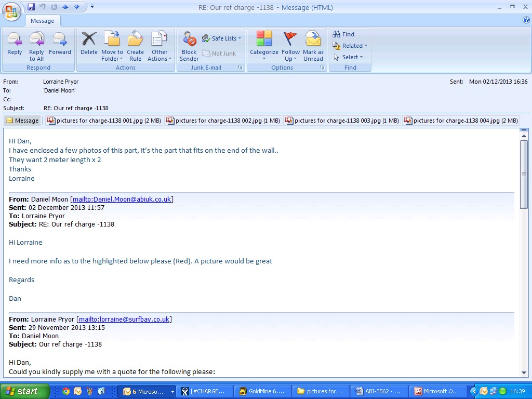Open the Categorize color menu
The width and height of the screenshot is (532, 399).
point(264,45)
